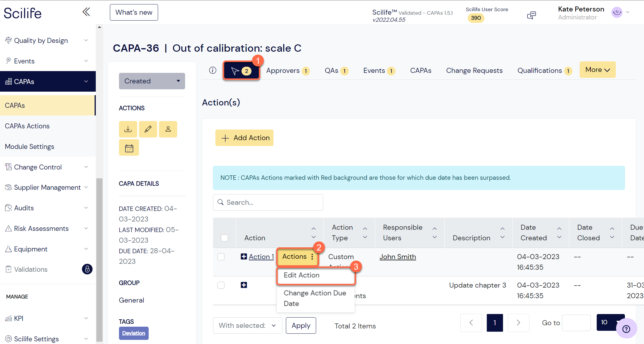Click the Add Action button
Viewport: 644px width, 344px height.
tap(244, 138)
